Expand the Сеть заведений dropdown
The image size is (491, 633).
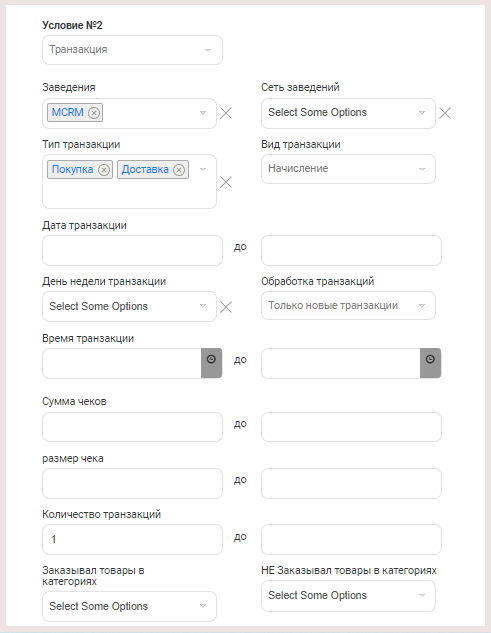pos(348,113)
